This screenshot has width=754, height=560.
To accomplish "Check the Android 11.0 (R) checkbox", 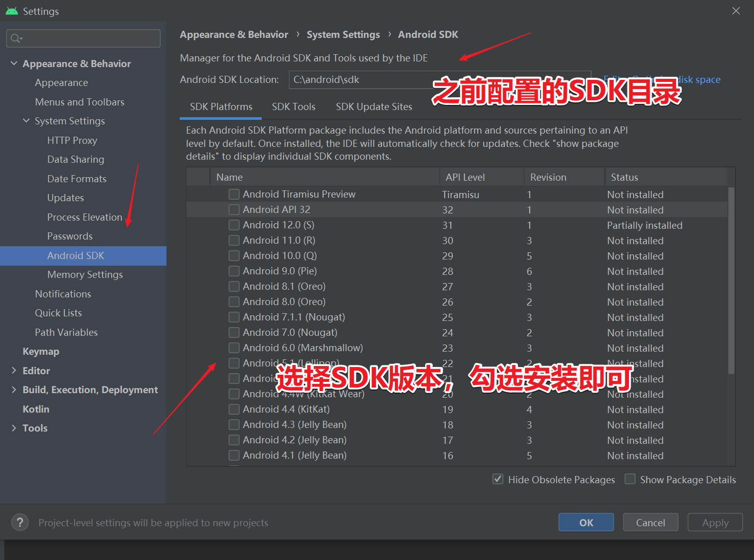I will pyautogui.click(x=234, y=240).
